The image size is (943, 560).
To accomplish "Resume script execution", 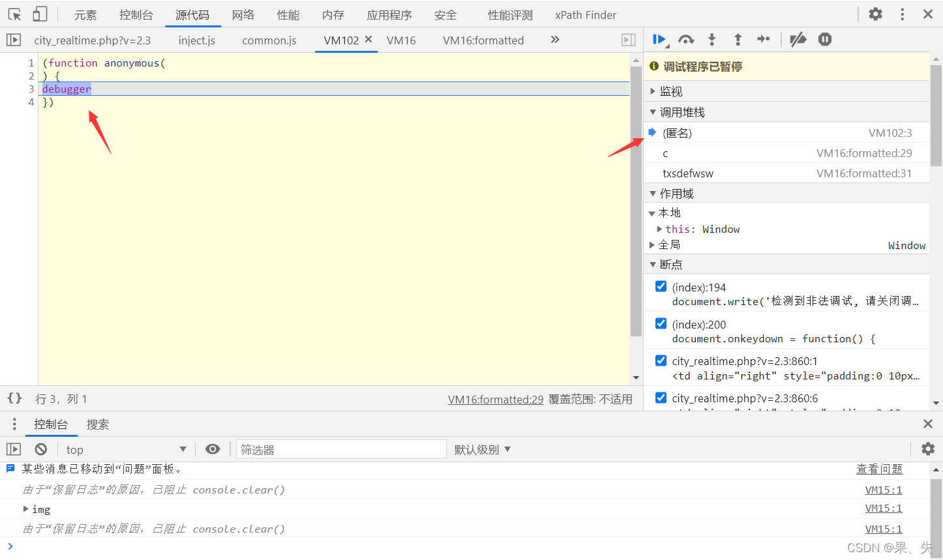I will [x=659, y=40].
